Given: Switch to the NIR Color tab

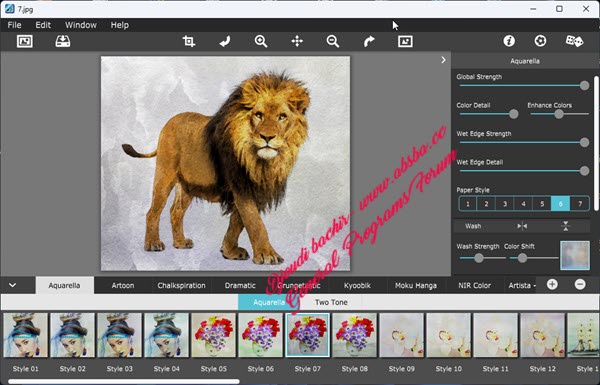Looking at the screenshot, I should 474,285.
